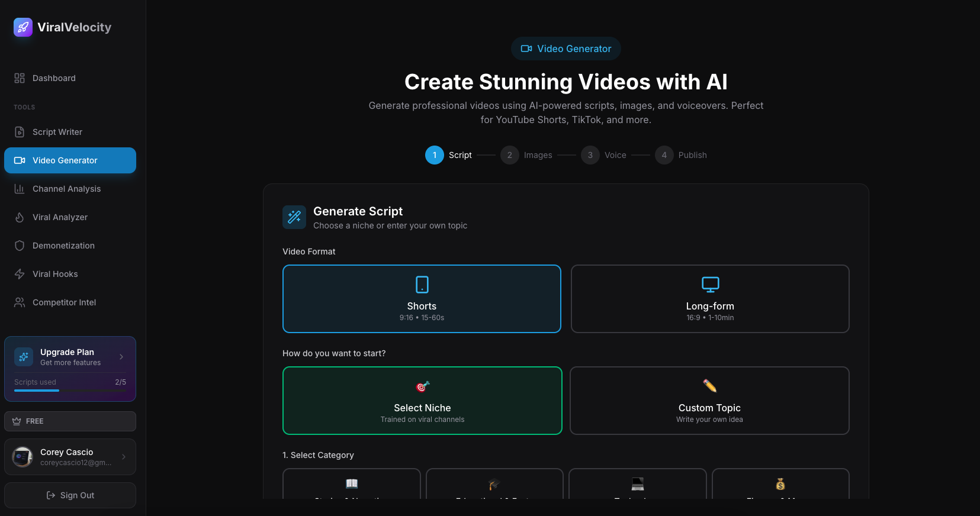This screenshot has height=516, width=980.
Task: Click camera icon in Video Generator badge
Action: click(526, 49)
